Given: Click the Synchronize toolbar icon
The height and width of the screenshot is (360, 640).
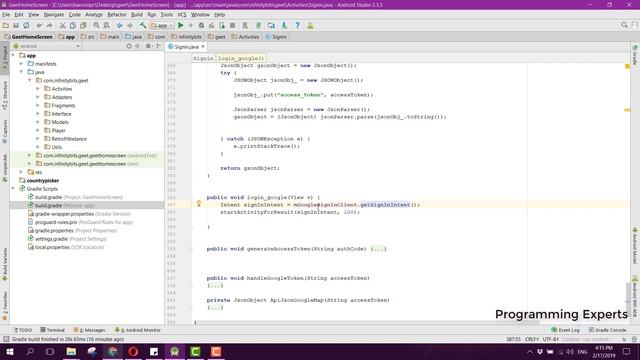Looking at the screenshot, I should [x=26, y=25].
